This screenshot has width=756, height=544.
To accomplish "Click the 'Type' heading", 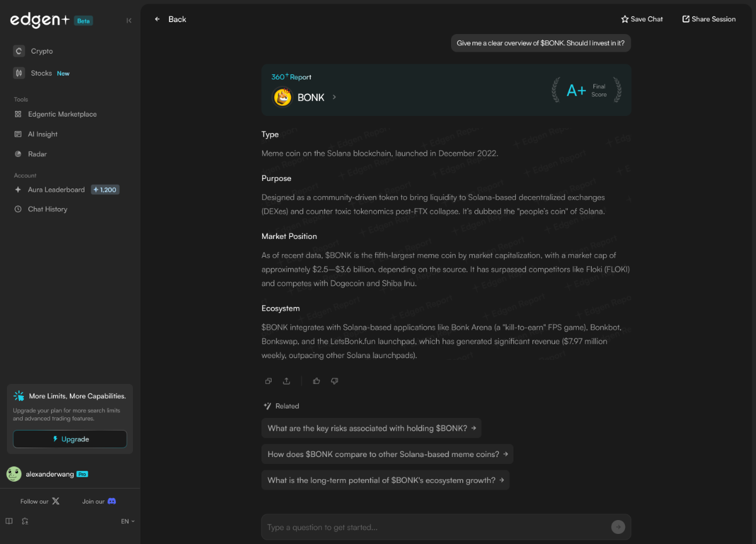I will (270, 134).
